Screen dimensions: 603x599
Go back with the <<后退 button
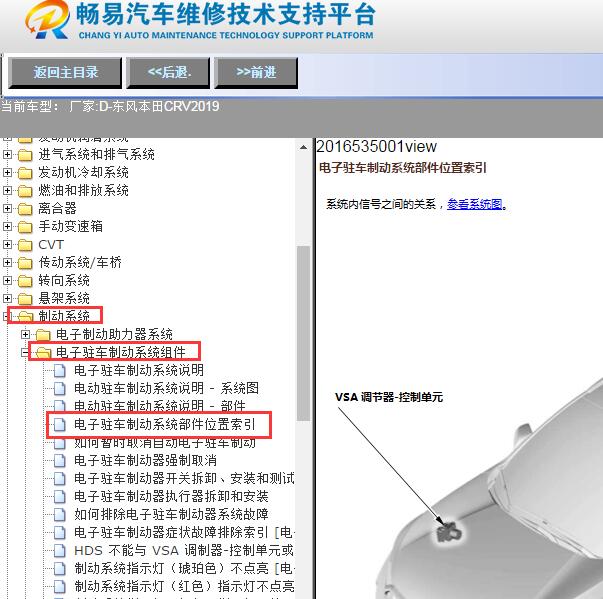pyautogui.click(x=168, y=73)
